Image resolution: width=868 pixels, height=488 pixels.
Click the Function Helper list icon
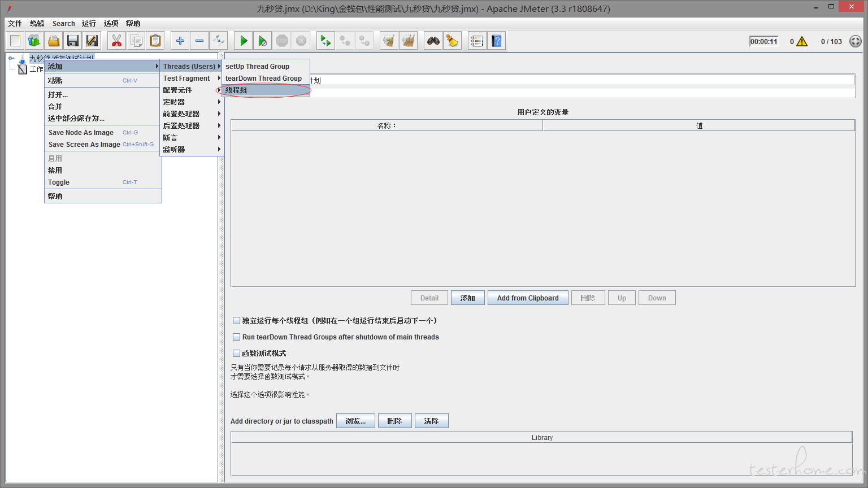pyautogui.click(x=478, y=41)
